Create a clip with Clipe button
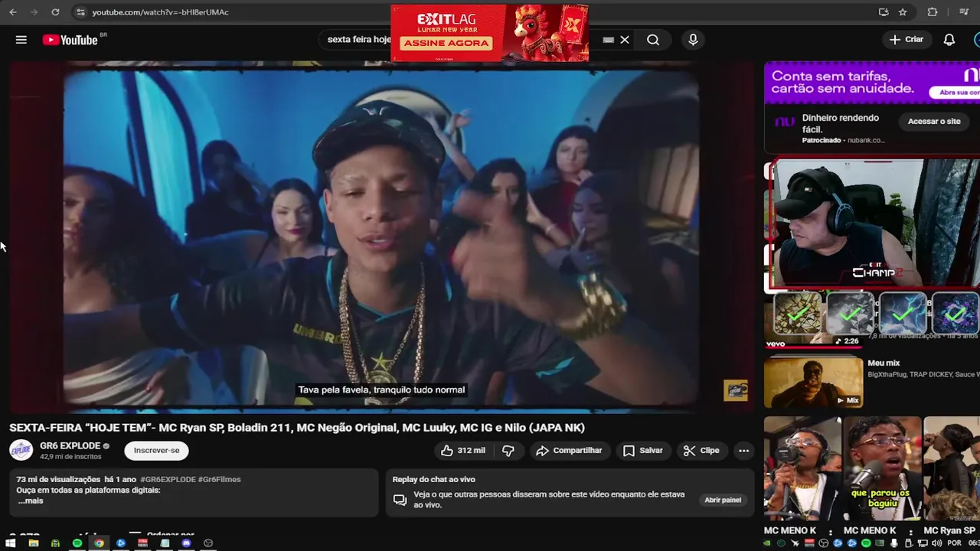The image size is (980, 551). click(701, 451)
